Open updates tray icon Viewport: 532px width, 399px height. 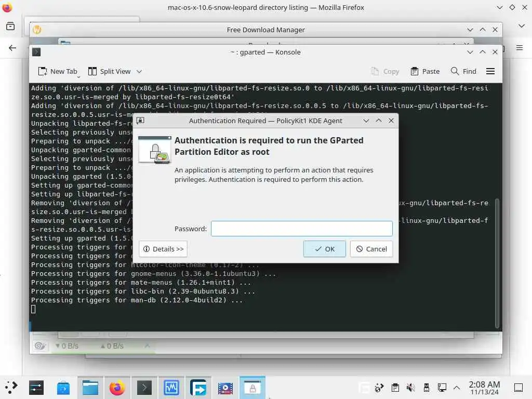coord(379,388)
